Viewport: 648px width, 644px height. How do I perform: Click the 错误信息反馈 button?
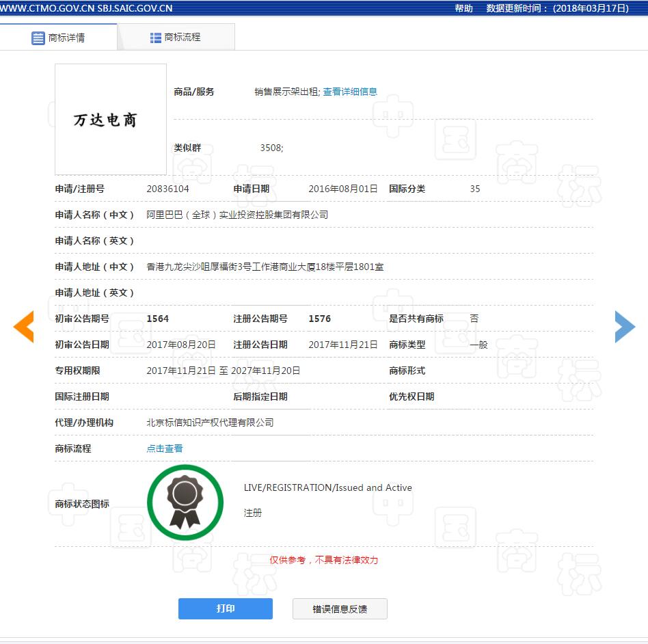(340, 608)
